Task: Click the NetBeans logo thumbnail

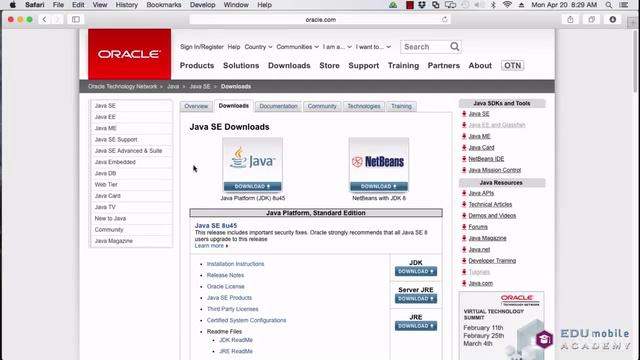Action: pos(379,160)
